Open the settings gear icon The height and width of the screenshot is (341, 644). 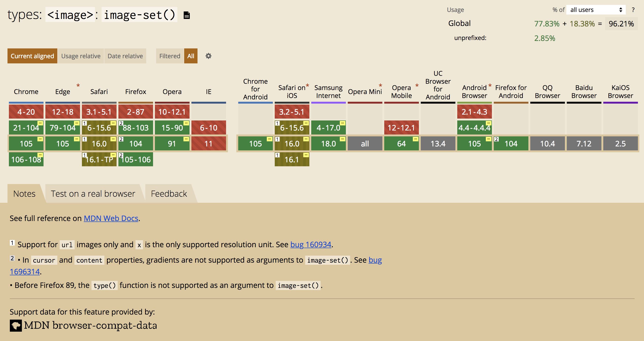tap(208, 56)
